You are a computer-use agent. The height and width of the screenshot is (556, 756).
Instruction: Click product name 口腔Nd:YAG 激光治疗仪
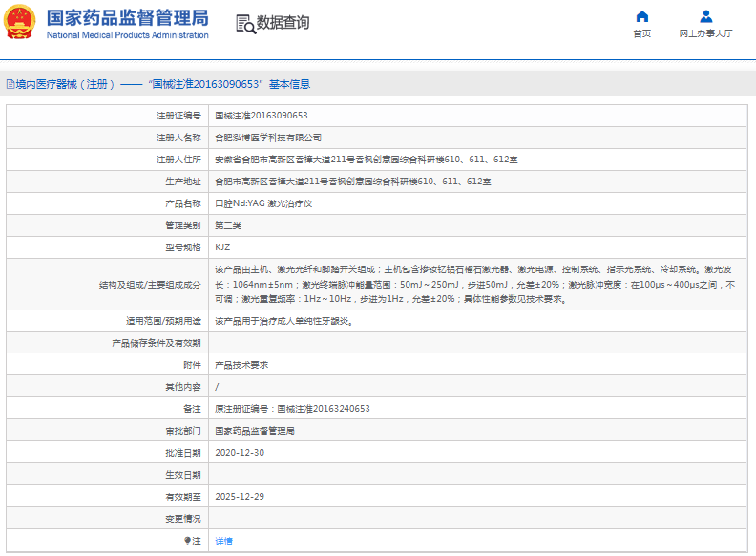[263, 203]
